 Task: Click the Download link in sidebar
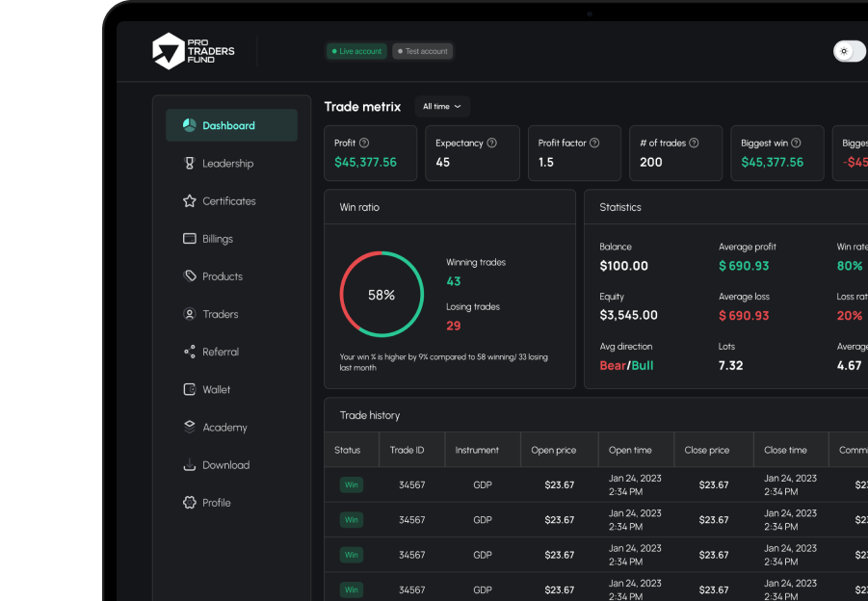[189, 464]
